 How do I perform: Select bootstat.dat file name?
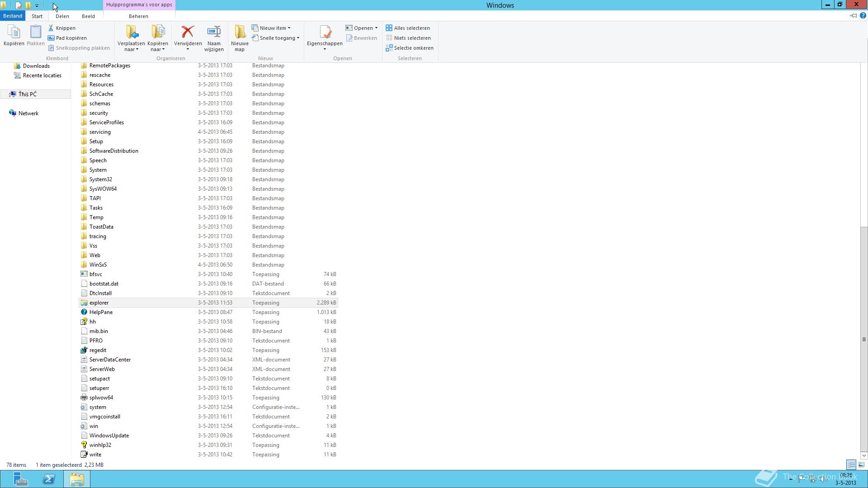click(x=104, y=284)
